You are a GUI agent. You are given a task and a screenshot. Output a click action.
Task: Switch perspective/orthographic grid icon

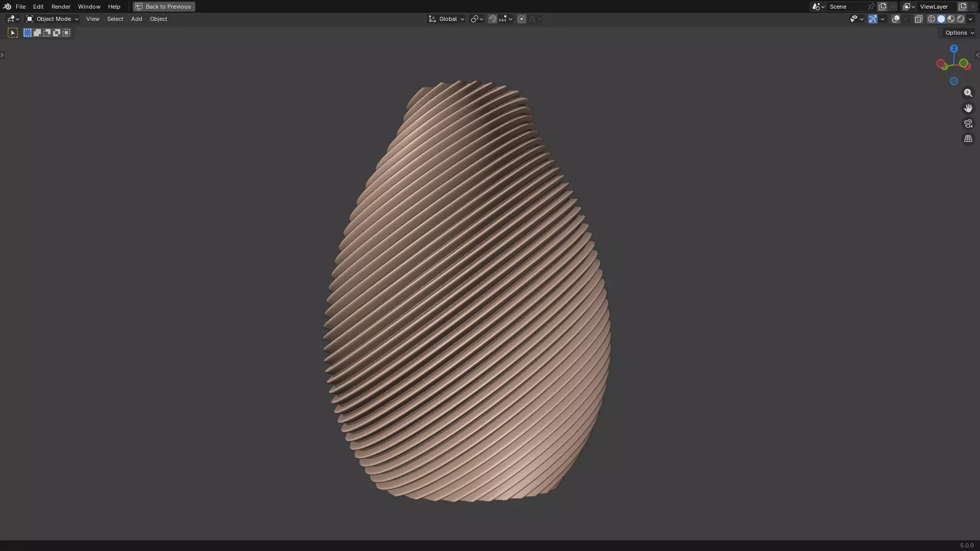pos(968,139)
